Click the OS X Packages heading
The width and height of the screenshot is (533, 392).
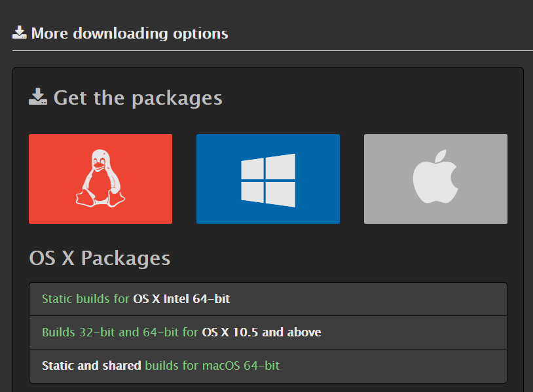[x=100, y=258]
